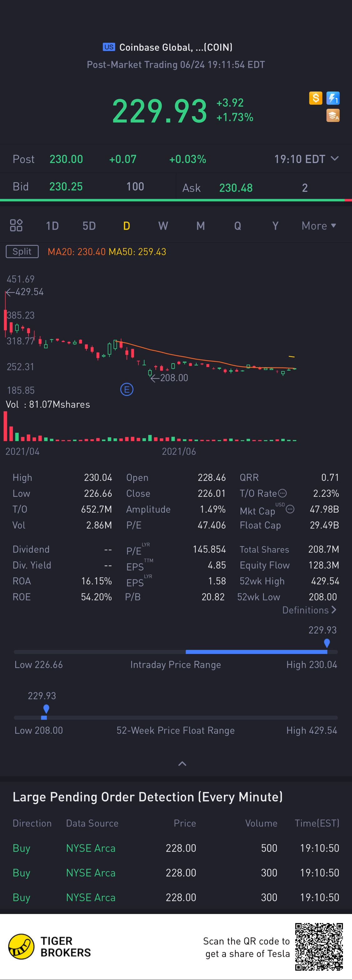Viewport: 352px width, 980px height.
Task: Tap the orange stacked layers badge
Action: click(333, 116)
